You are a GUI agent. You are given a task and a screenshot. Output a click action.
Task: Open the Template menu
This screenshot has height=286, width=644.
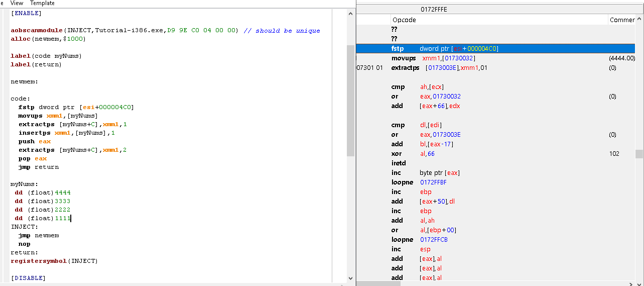pos(42,3)
